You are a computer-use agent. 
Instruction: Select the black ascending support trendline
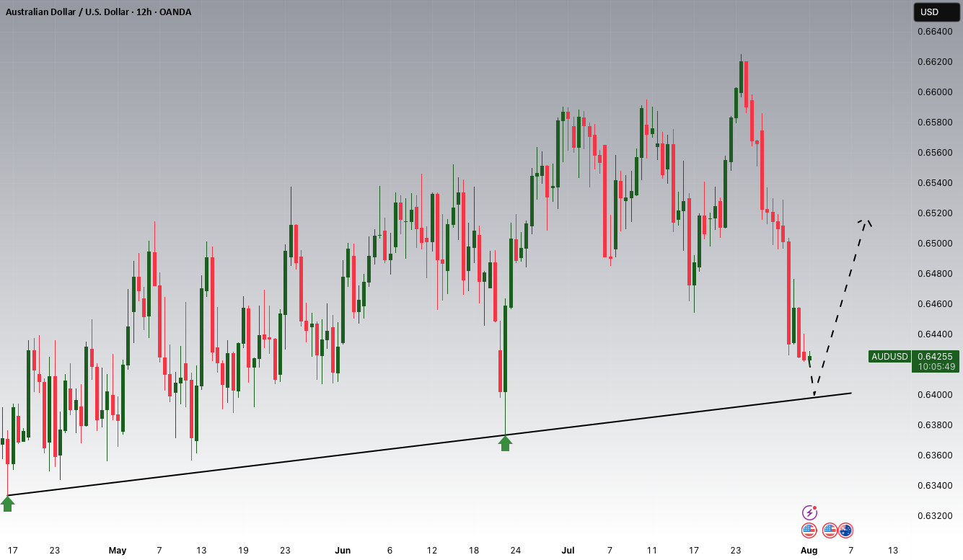pos(429,444)
